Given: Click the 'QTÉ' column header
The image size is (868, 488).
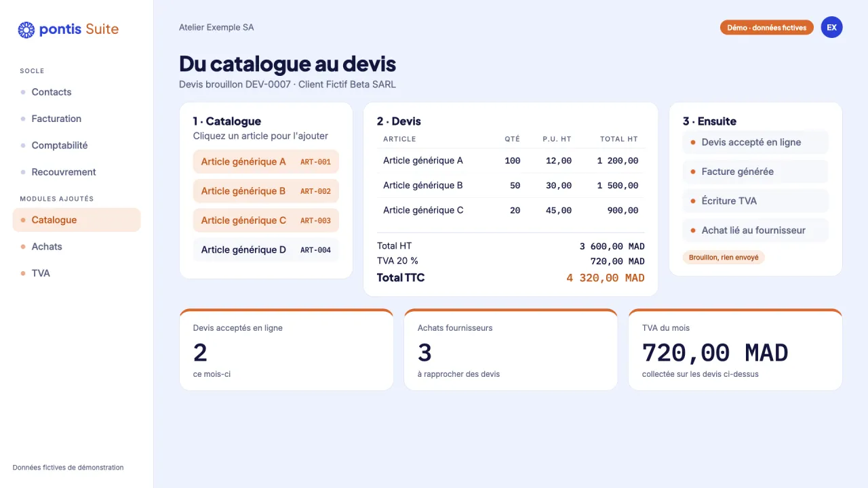Looking at the screenshot, I should tap(512, 139).
